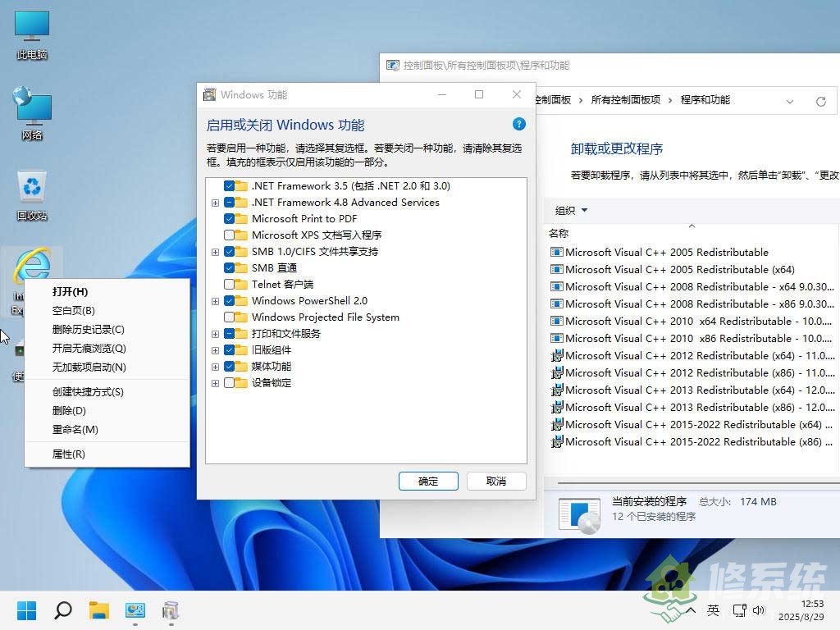
Task: Expand Windows PowerShell 2.0 node
Action: pyautogui.click(x=216, y=301)
